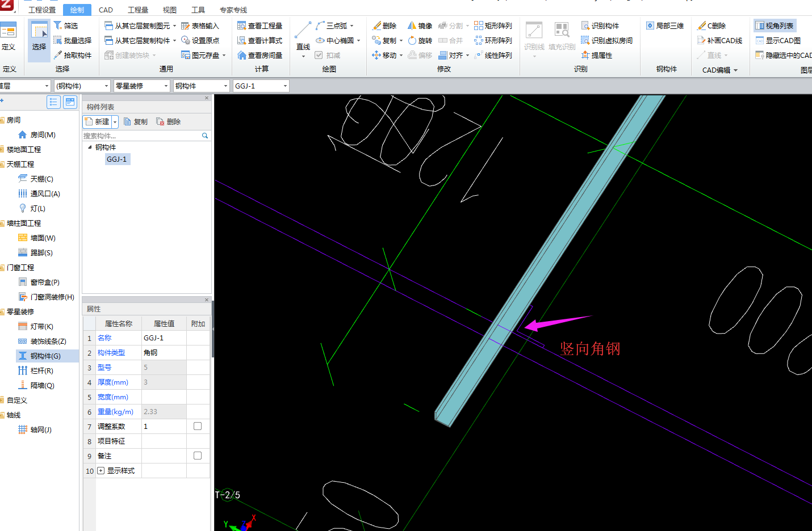This screenshot has width=812, height=531.
Task: Click the 删除 delete tool in ribbon
Action: (384, 26)
